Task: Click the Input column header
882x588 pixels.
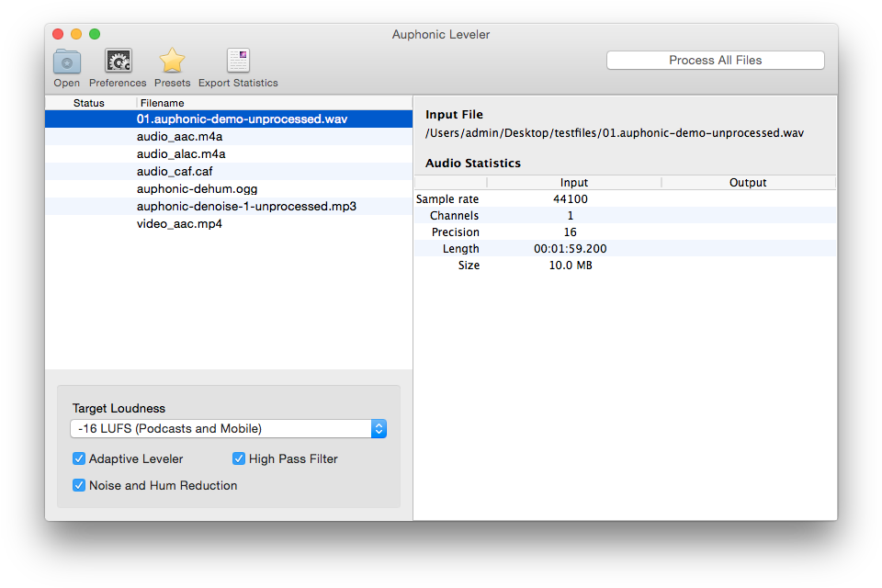Action: [573, 182]
